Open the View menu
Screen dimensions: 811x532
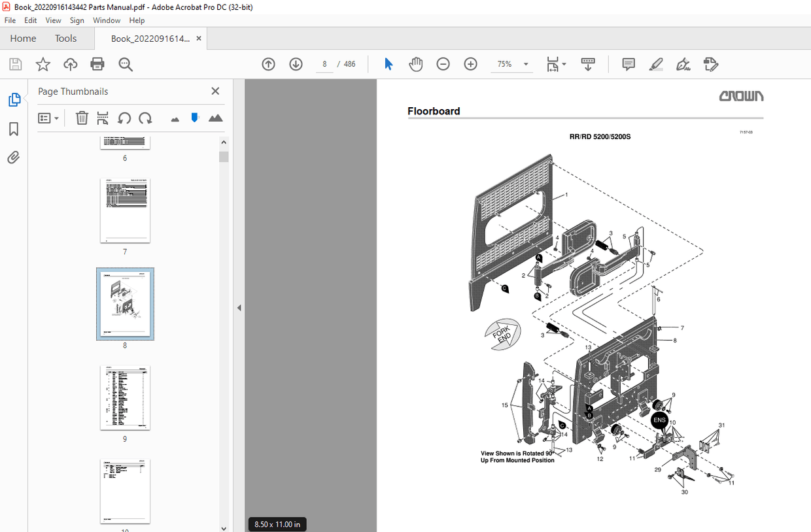point(53,20)
